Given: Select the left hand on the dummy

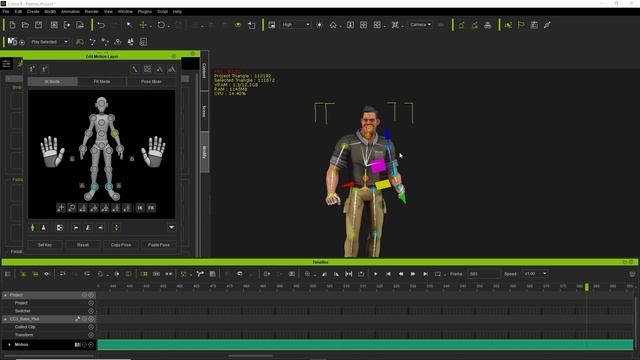Looking at the screenshot, I should [x=52, y=151].
